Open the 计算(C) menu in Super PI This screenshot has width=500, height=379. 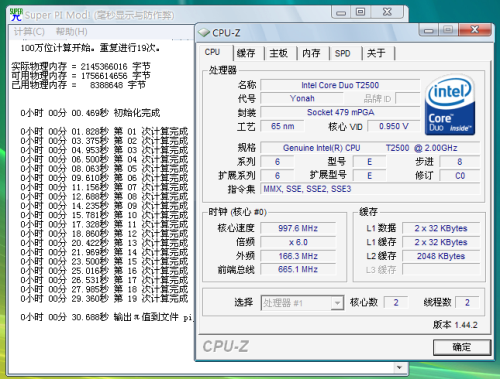coord(29,32)
